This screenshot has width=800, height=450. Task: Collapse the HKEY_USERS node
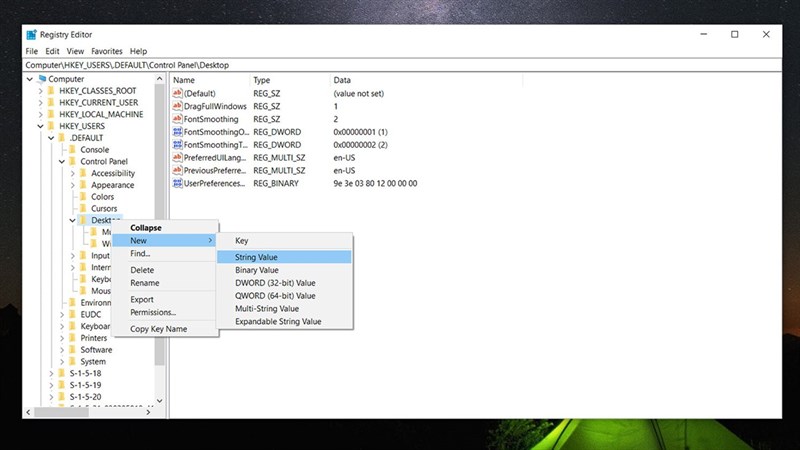click(x=40, y=126)
